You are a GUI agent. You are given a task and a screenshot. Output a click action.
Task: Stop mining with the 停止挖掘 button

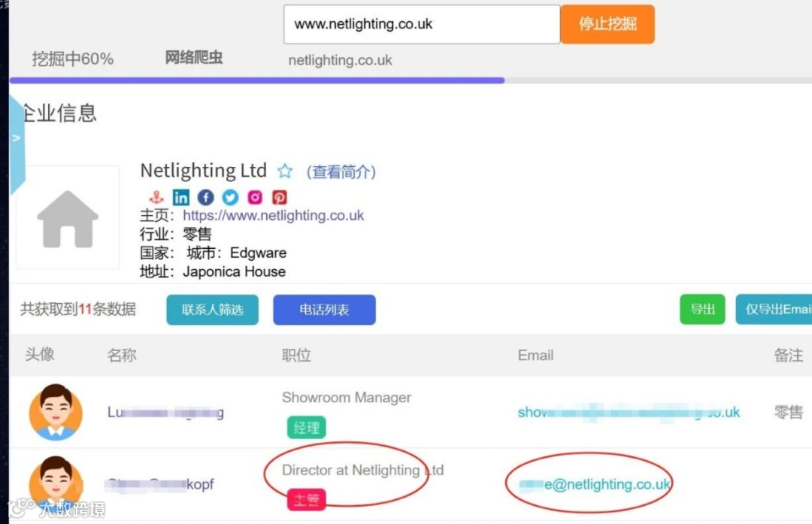(607, 24)
